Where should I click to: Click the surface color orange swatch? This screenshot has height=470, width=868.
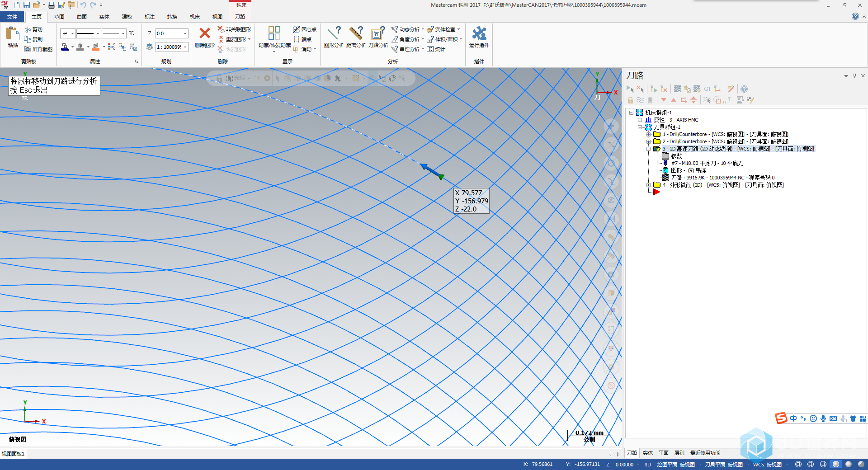[96, 47]
